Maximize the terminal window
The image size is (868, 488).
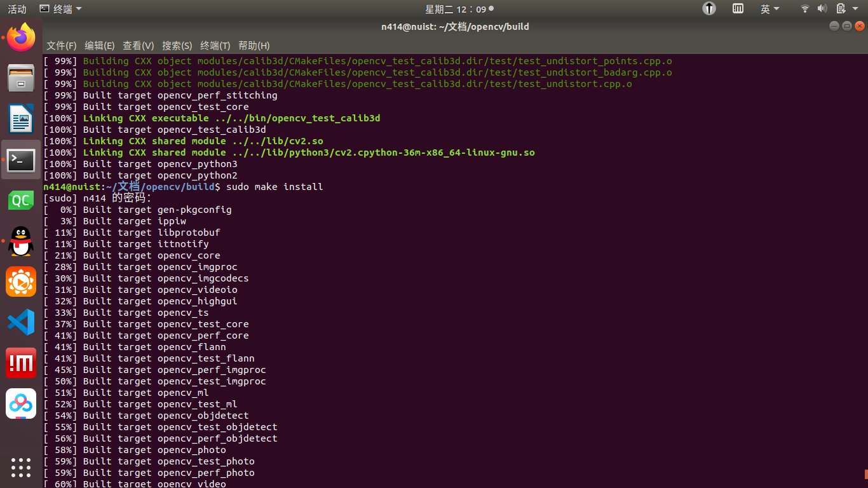847,26
